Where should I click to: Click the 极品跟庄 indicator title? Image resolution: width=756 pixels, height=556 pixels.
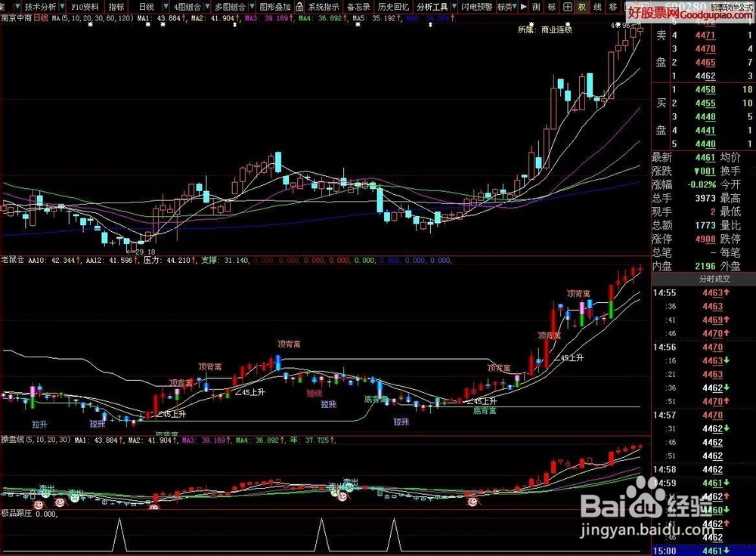coord(17,514)
